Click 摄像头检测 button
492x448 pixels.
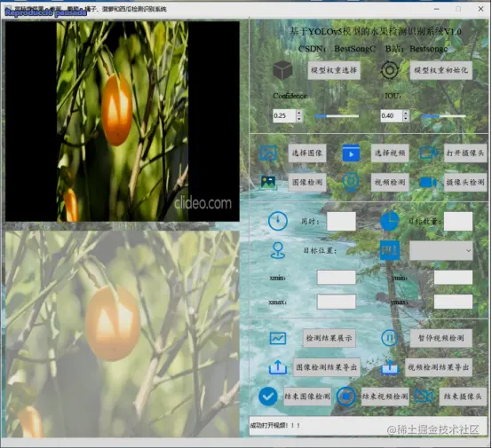(x=465, y=182)
